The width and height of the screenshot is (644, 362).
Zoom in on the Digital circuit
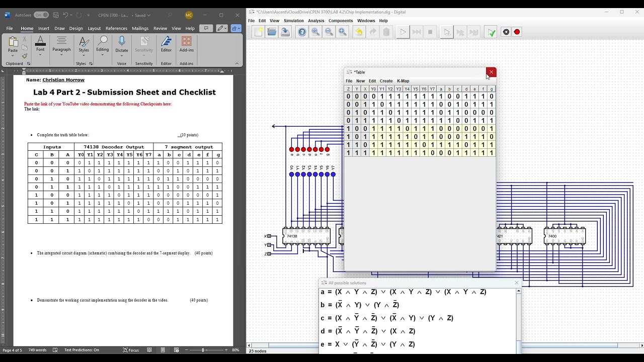[x=315, y=32]
